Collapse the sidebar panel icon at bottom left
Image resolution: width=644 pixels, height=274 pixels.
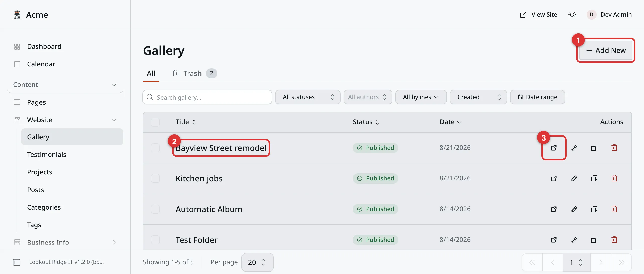17,262
